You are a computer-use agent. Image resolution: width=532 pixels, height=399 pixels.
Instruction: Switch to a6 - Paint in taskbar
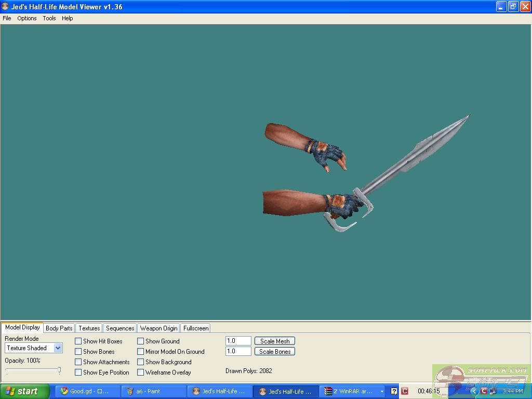[153, 391]
